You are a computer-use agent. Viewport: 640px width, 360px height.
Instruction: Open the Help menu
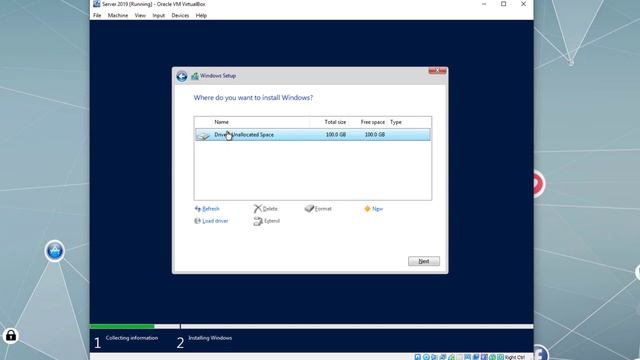coord(201,16)
